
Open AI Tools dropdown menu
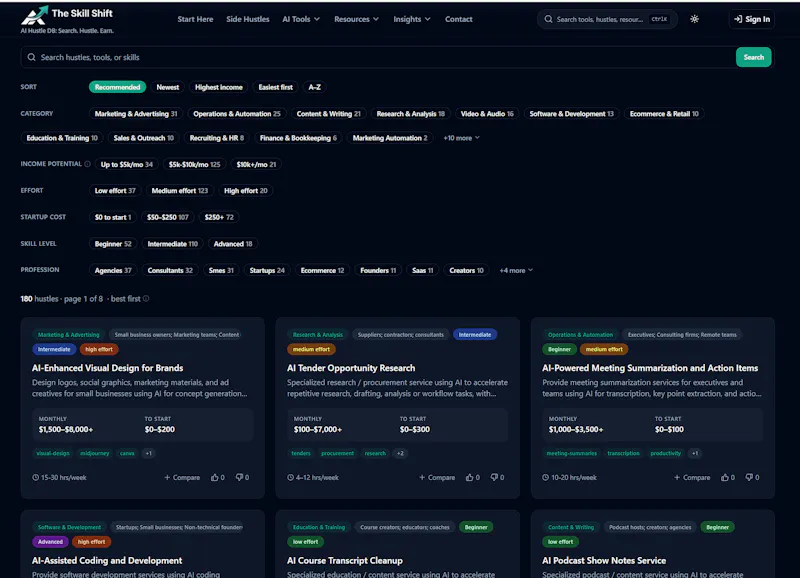pyautogui.click(x=301, y=19)
